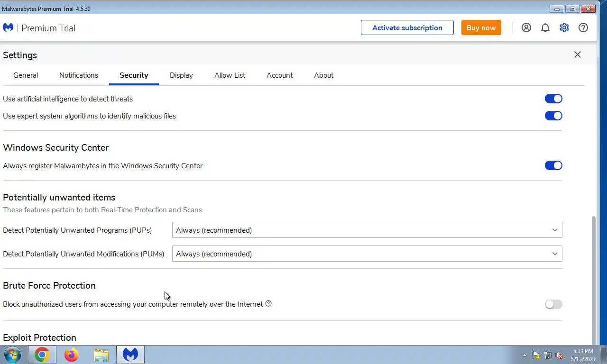
Task: Launch Google Chrome from taskbar
Action: [42, 355]
